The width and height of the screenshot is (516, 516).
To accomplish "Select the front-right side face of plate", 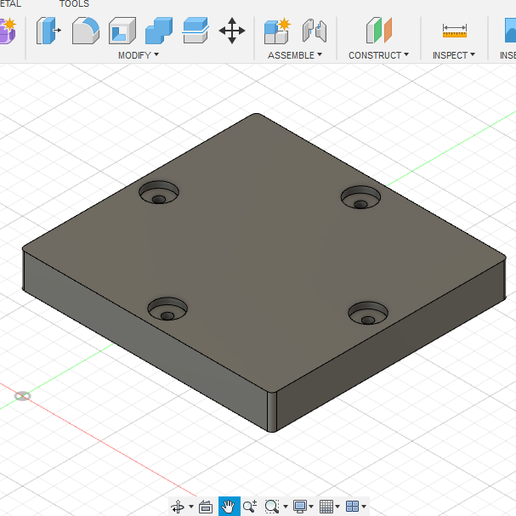I will point(390,347).
